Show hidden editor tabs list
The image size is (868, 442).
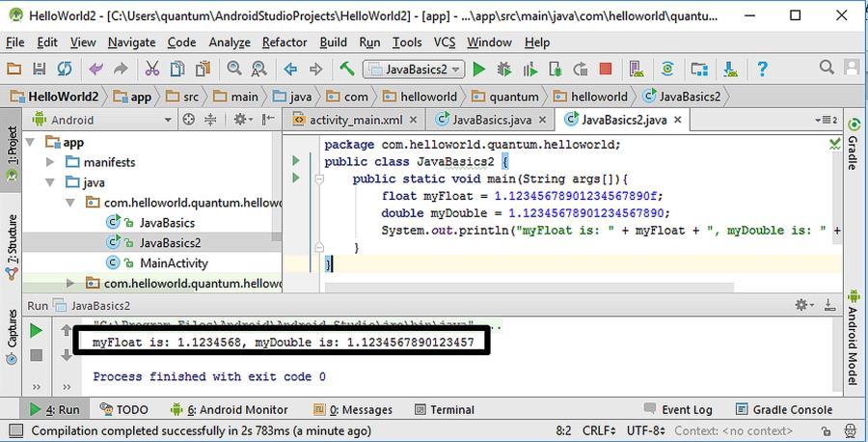[827, 120]
